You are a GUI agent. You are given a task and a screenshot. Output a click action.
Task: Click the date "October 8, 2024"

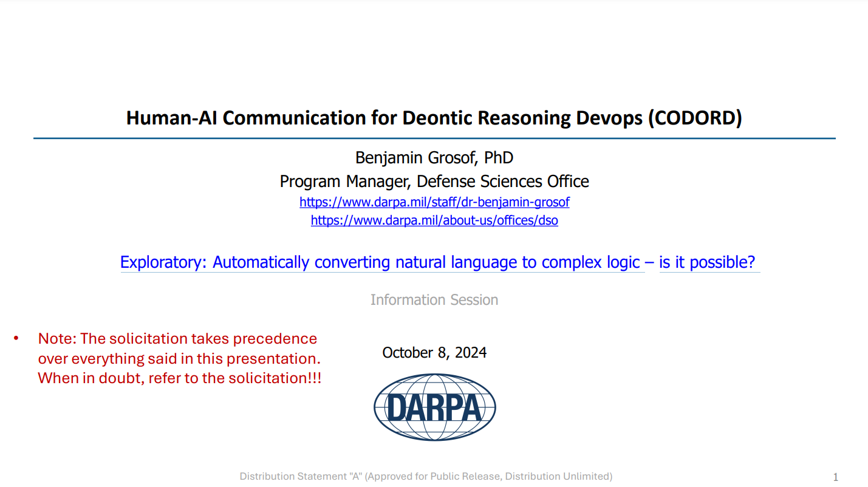click(434, 353)
